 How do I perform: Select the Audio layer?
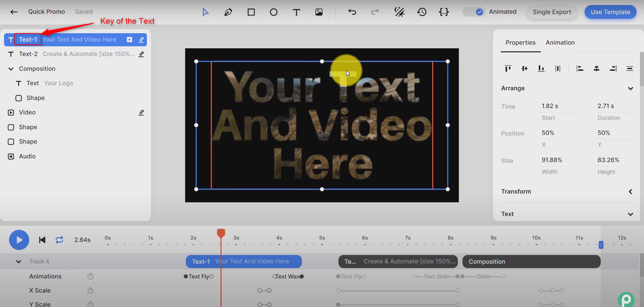click(75, 156)
